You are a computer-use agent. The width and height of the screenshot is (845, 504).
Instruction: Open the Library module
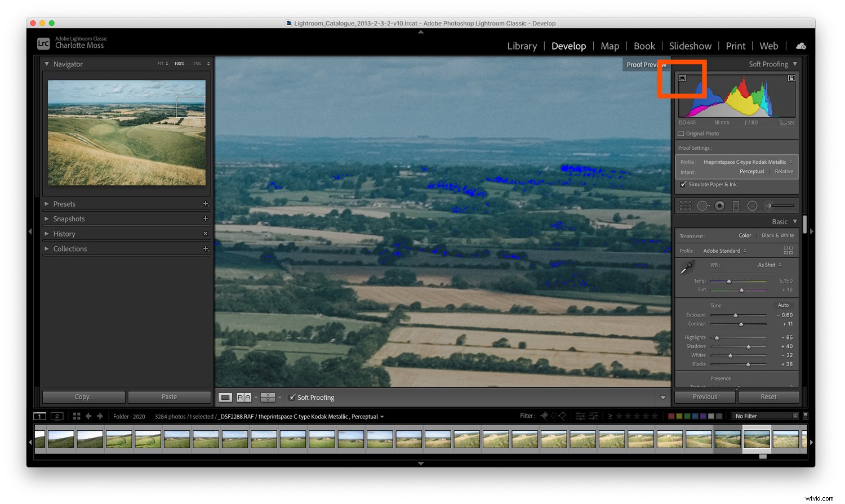[x=521, y=46]
